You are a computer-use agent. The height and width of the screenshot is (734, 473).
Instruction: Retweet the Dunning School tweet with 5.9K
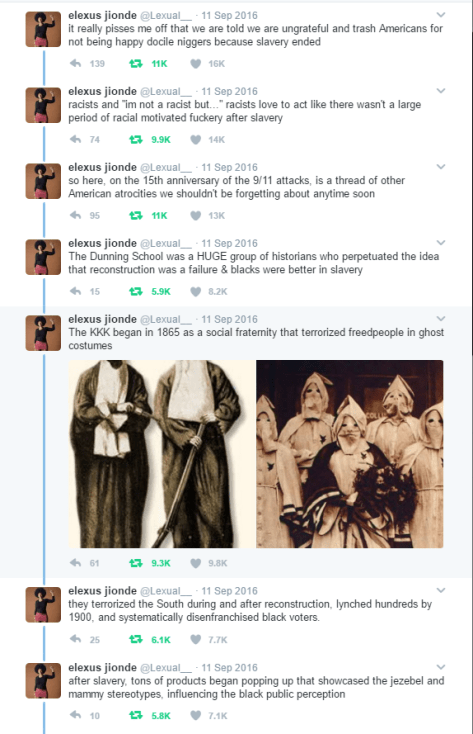click(x=136, y=291)
